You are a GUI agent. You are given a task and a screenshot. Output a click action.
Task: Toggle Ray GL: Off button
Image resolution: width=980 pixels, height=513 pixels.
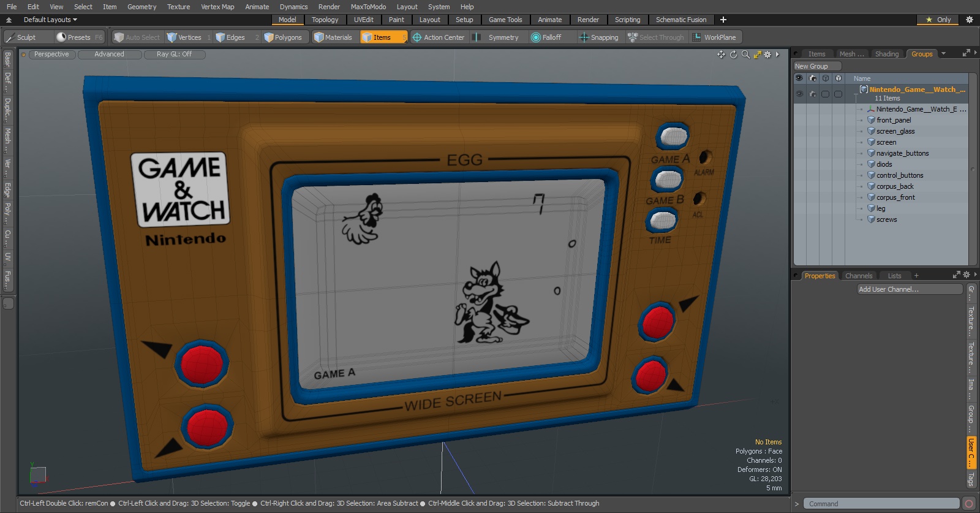tap(174, 55)
